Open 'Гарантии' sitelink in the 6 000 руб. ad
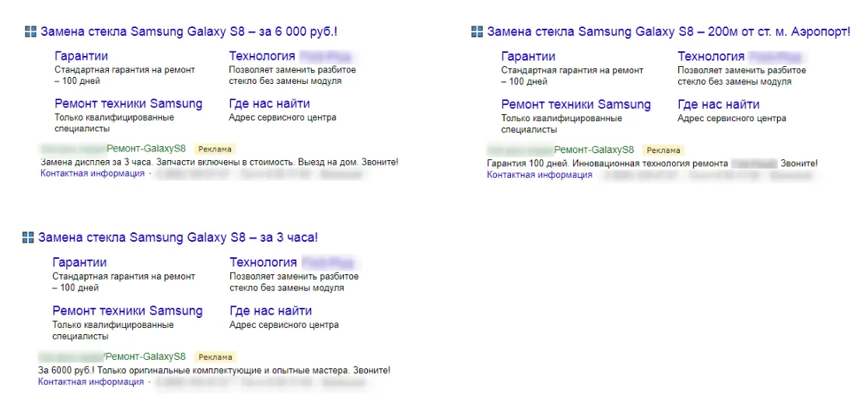Image resolution: width=868 pixels, height=415 pixels. click(82, 56)
